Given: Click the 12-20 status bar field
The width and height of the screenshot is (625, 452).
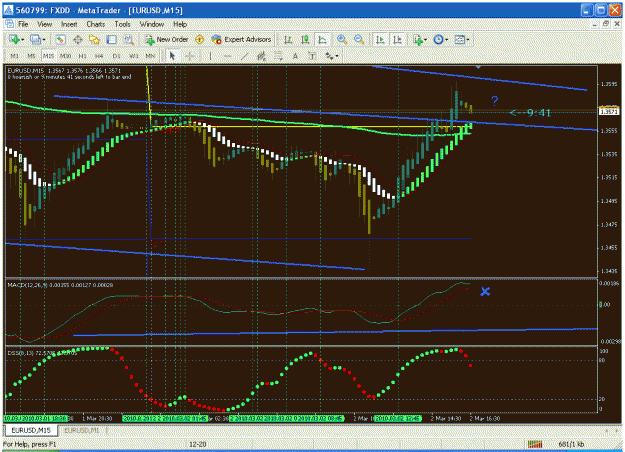Looking at the screenshot, I should [198, 444].
